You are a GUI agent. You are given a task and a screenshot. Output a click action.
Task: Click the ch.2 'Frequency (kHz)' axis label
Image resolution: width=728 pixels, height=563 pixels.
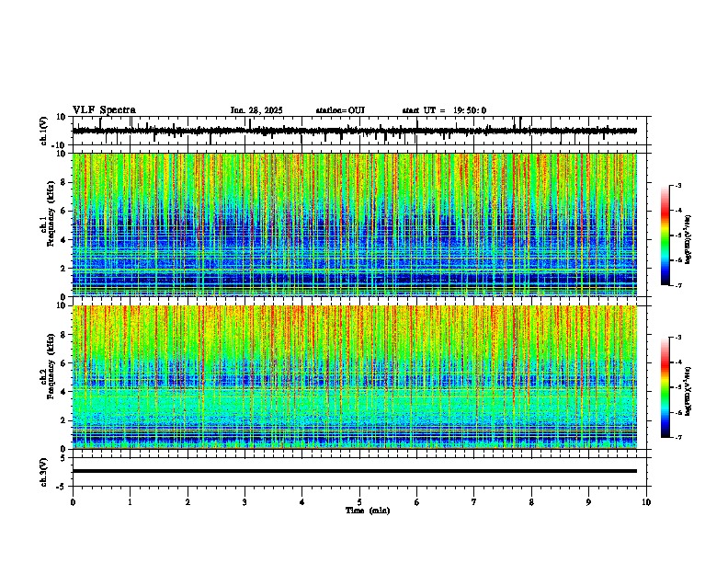click(x=51, y=366)
